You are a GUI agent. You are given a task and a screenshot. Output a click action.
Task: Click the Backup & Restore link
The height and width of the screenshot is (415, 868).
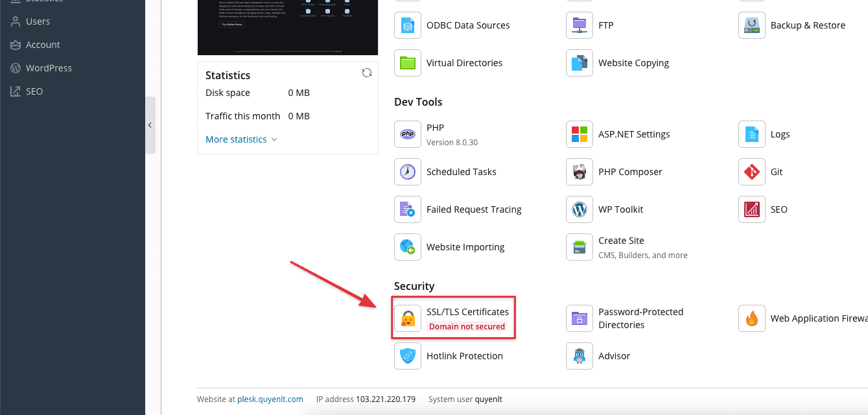click(x=808, y=25)
